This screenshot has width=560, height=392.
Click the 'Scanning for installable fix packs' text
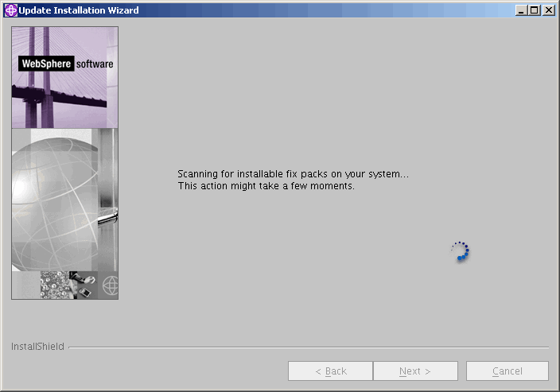pyautogui.click(x=293, y=174)
